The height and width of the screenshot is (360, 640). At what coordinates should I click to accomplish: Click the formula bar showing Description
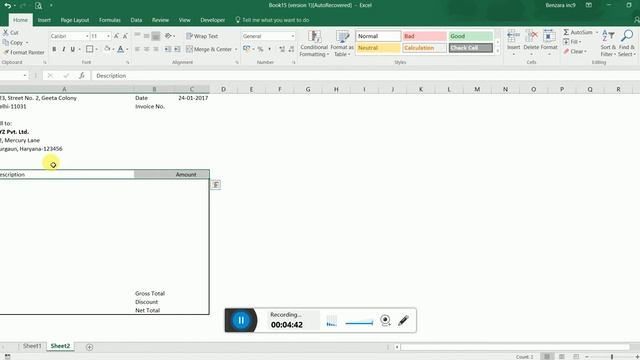click(x=365, y=76)
